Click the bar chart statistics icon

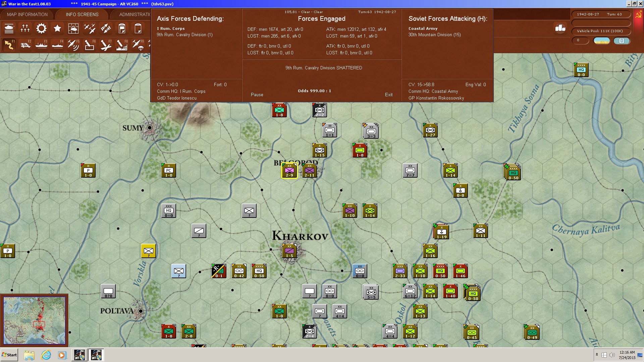(x=560, y=28)
